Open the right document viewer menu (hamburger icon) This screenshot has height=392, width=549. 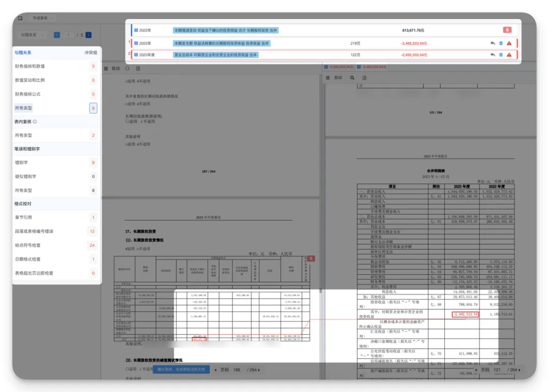(x=328, y=78)
